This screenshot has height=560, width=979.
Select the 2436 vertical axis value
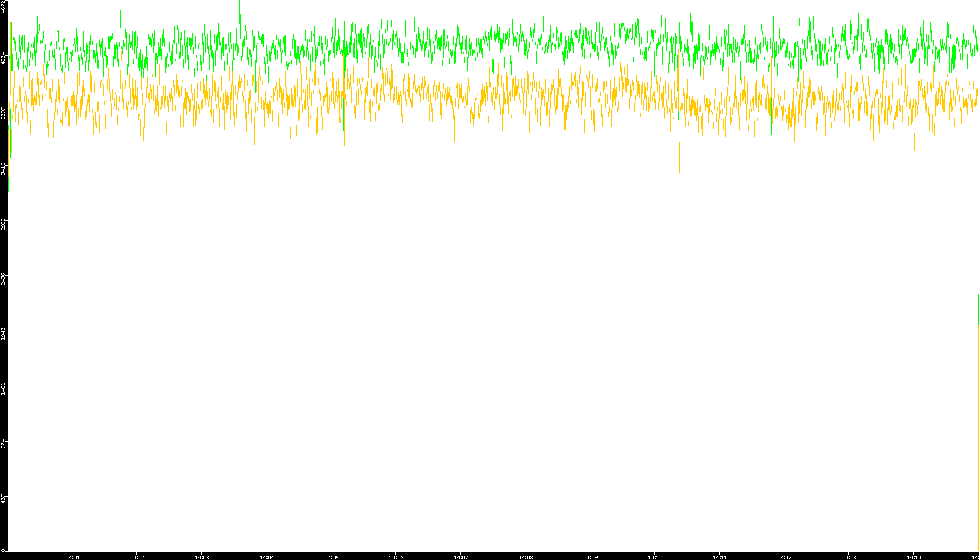(x=3, y=279)
